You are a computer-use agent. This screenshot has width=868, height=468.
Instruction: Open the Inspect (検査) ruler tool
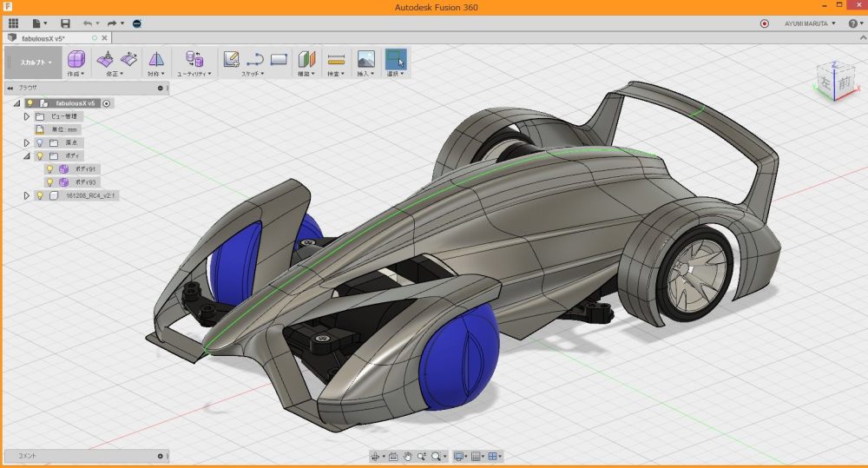tap(336, 59)
